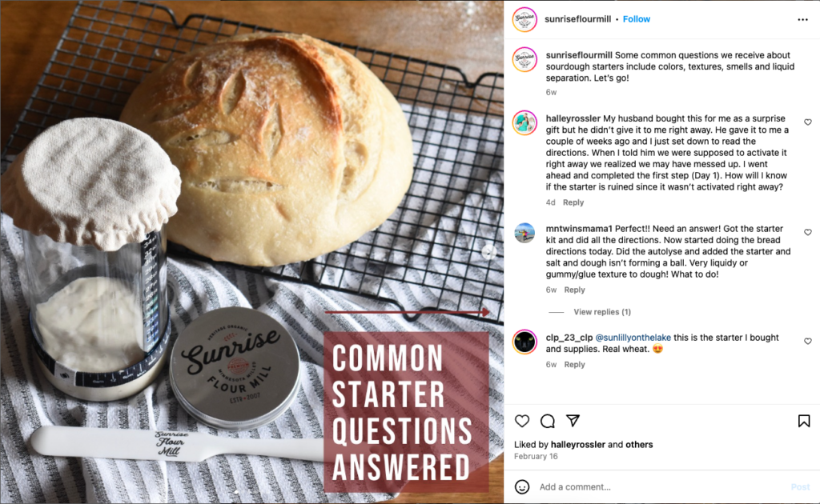The width and height of the screenshot is (820, 504).
Task: Open the 'others' likes list
Action: [x=639, y=445]
